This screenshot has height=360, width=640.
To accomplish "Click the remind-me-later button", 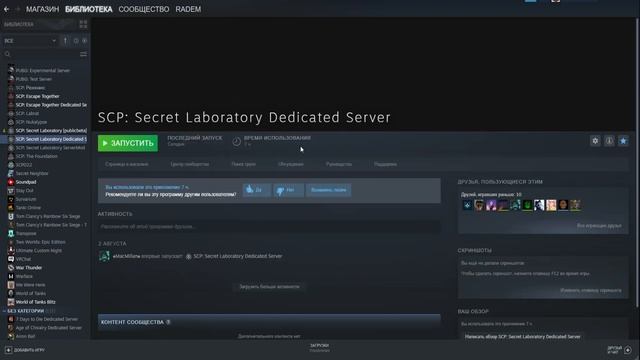I will tap(329, 190).
